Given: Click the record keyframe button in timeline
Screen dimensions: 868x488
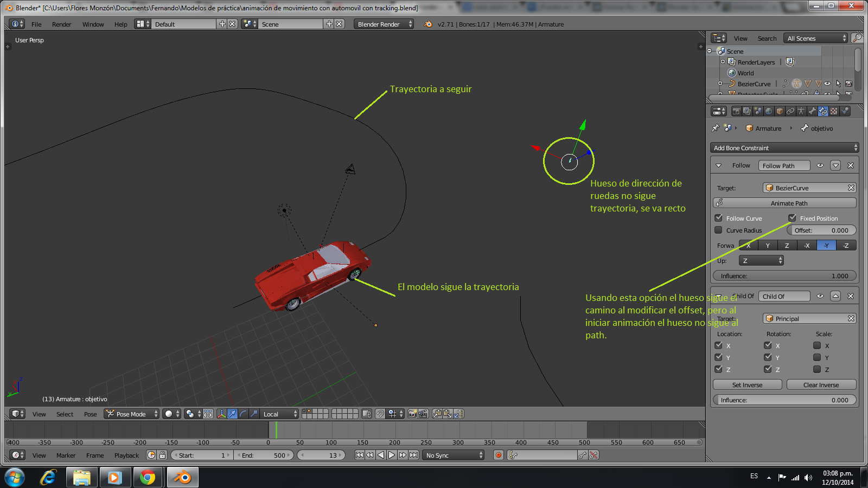Looking at the screenshot, I should click(498, 455).
